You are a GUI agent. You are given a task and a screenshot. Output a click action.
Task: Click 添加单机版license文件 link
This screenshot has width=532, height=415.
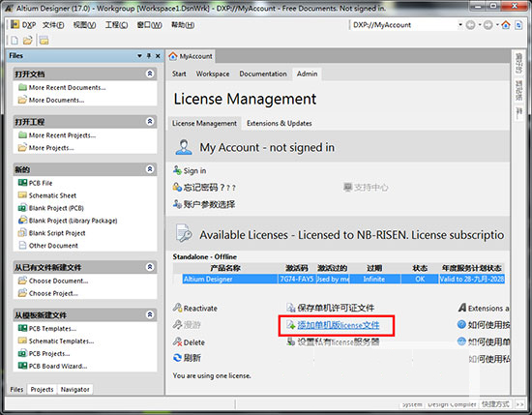click(x=339, y=325)
